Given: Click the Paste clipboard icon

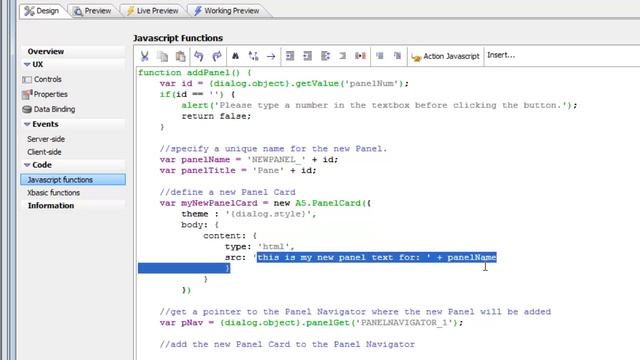Looking at the screenshot, I should 180,56.
